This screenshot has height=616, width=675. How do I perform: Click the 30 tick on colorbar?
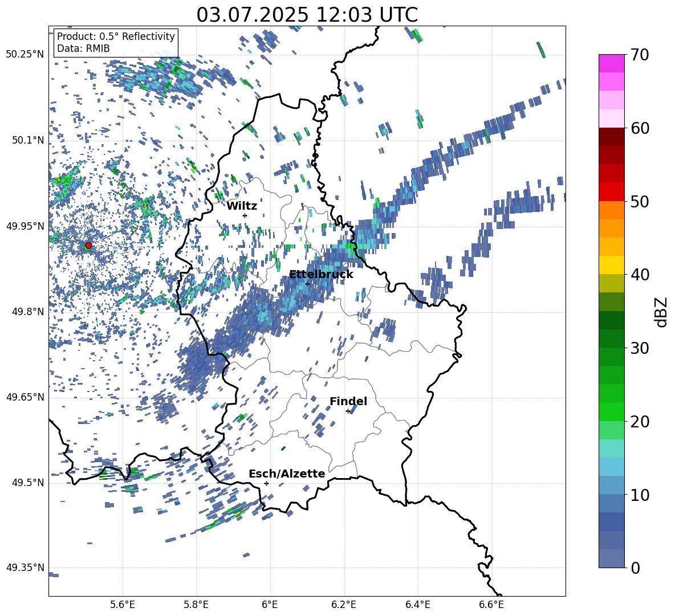[640, 348]
